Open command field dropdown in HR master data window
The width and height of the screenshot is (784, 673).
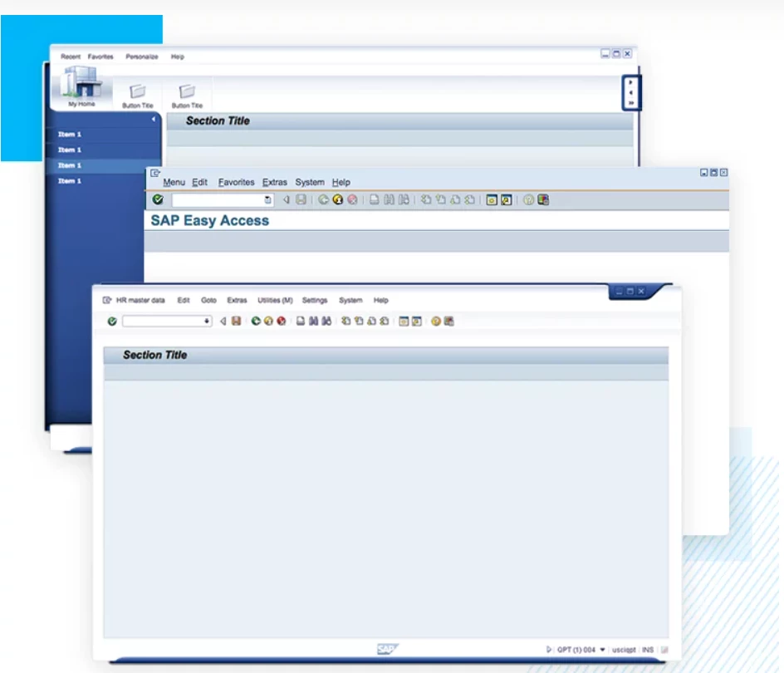click(x=207, y=322)
